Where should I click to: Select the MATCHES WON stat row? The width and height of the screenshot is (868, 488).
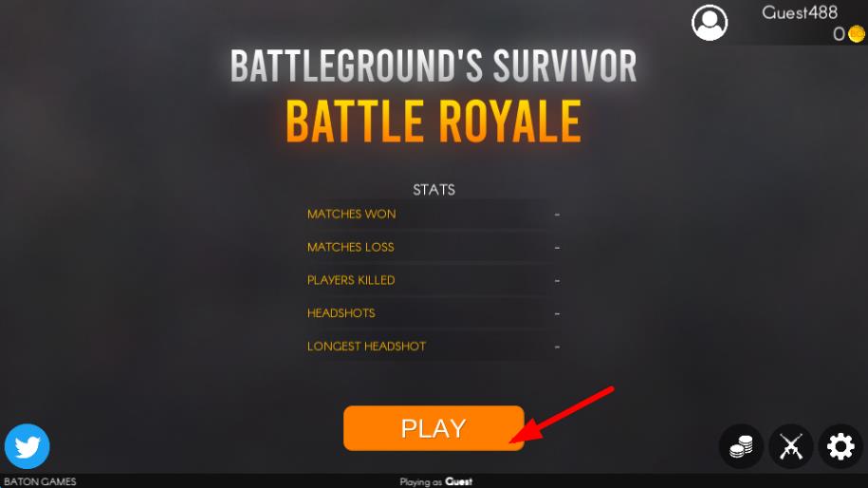pos(434,215)
